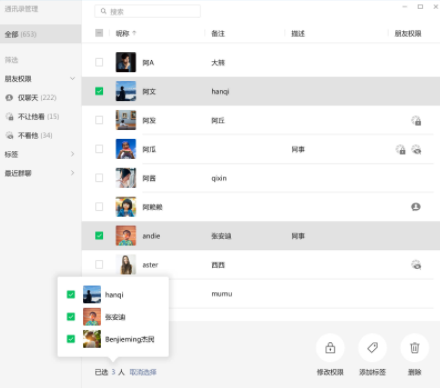The height and width of the screenshot is (388, 440).
Task: Expand the 最近群聊 section arrow
Action: coord(72,173)
